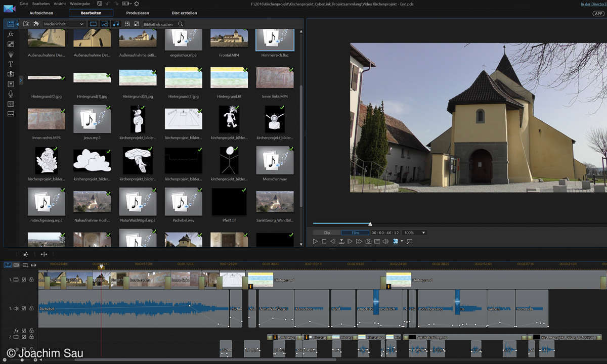
Task: Open the settings gear icon in top bar
Action: click(137, 4)
